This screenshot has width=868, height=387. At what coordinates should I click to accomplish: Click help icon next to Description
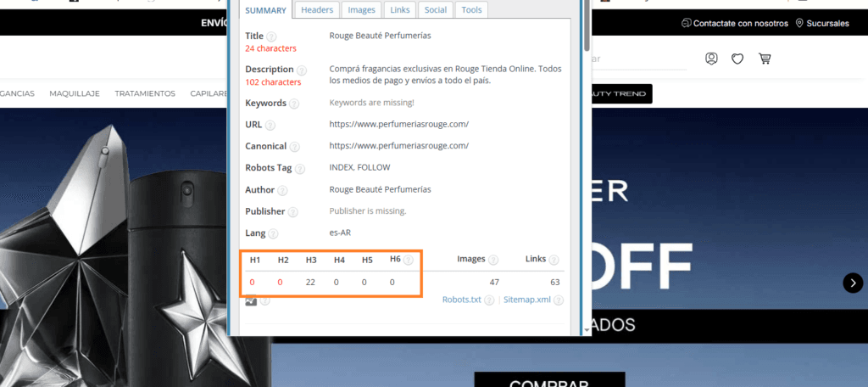[x=301, y=70]
